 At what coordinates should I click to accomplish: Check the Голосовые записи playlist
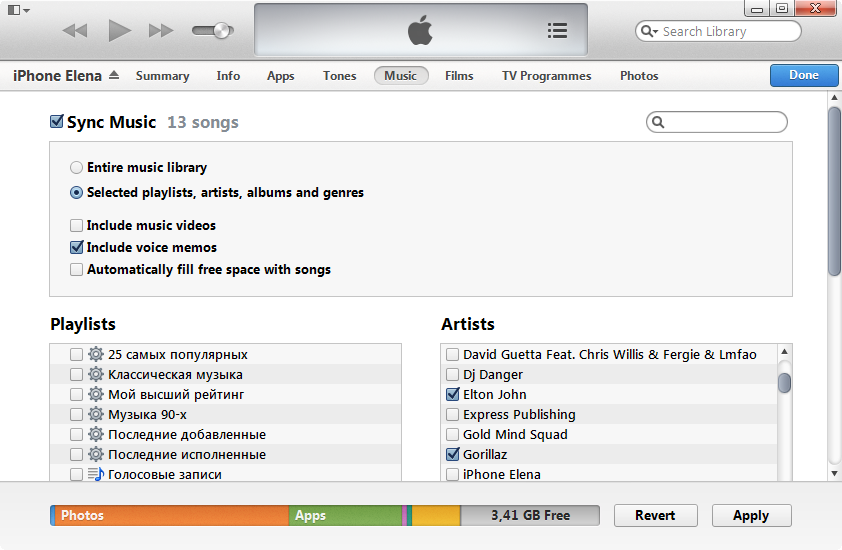[76, 474]
